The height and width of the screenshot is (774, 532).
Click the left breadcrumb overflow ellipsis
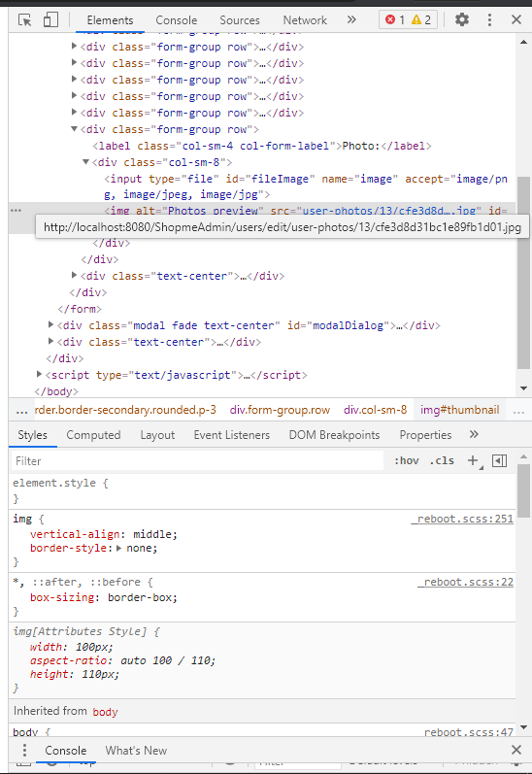click(x=21, y=411)
